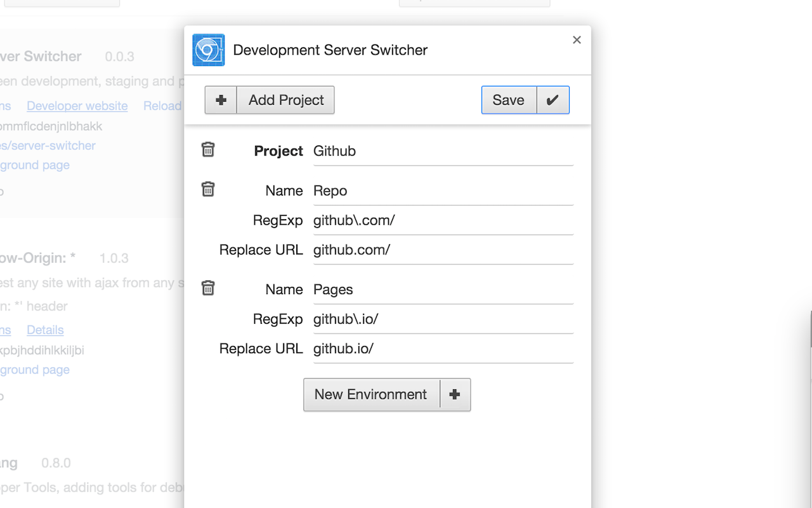Image resolution: width=812 pixels, height=508 pixels.
Task: Click the checkmark icon beside Save
Action: click(x=552, y=100)
